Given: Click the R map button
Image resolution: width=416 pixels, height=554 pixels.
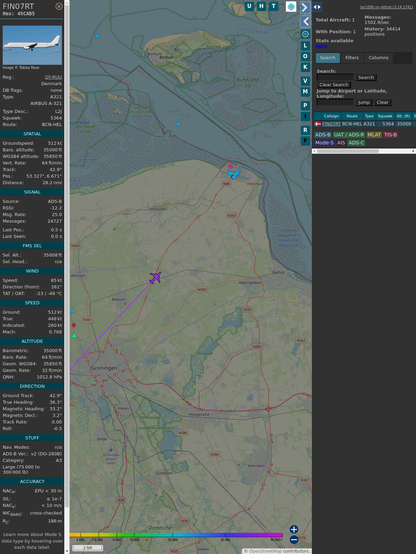Looking at the screenshot, I should (305, 130).
